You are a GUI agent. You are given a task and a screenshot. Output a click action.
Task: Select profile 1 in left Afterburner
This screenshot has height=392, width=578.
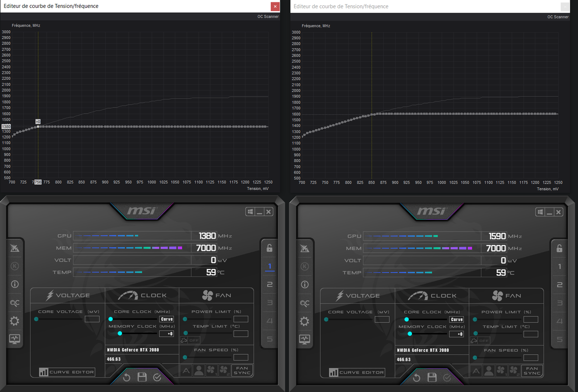pyautogui.click(x=269, y=266)
